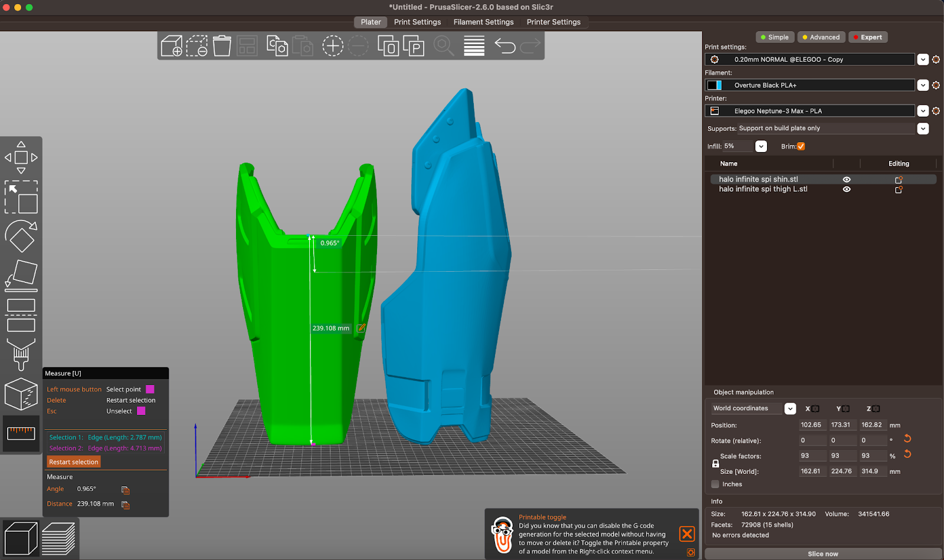The height and width of the screenshot is (560, 944).
Task: Click the Restart selection button
Action: 74,462
